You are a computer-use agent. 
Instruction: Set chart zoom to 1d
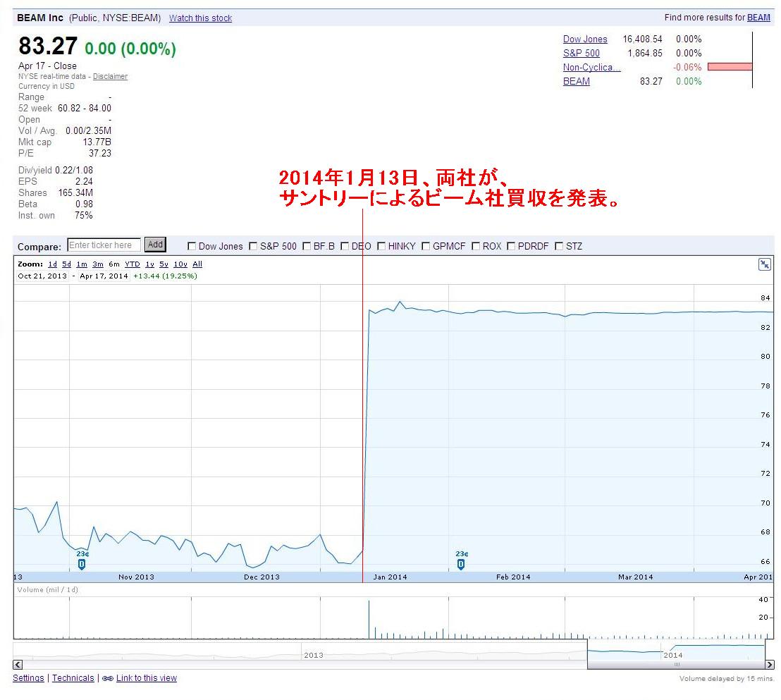point(52,264)
